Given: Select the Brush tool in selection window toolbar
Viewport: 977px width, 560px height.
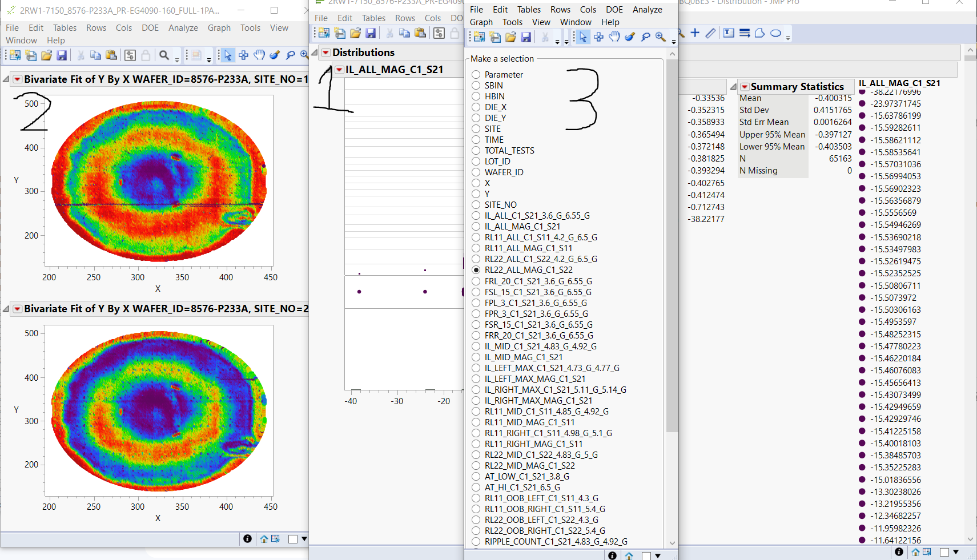Looking at the screenshot, I should (x=630, y=37).
